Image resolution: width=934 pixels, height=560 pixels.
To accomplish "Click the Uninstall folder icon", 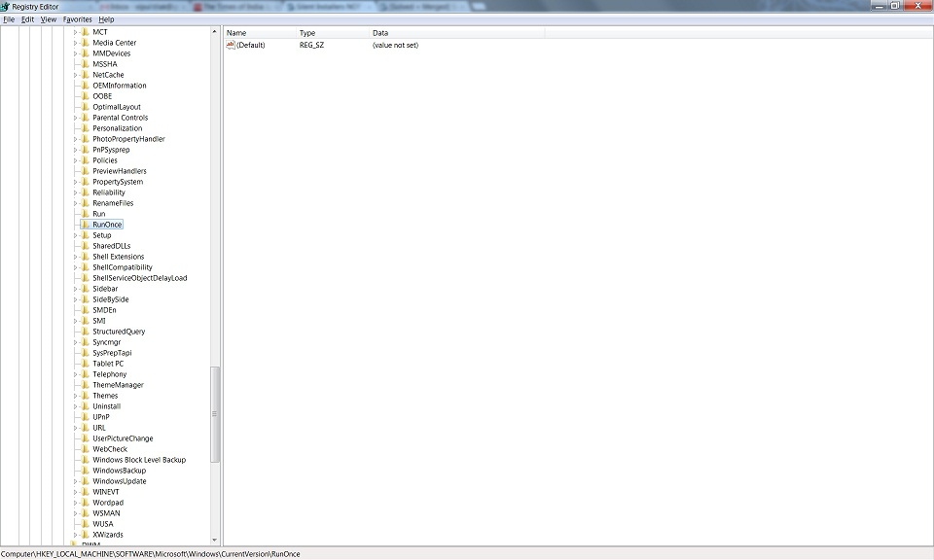I will (86, 406).
